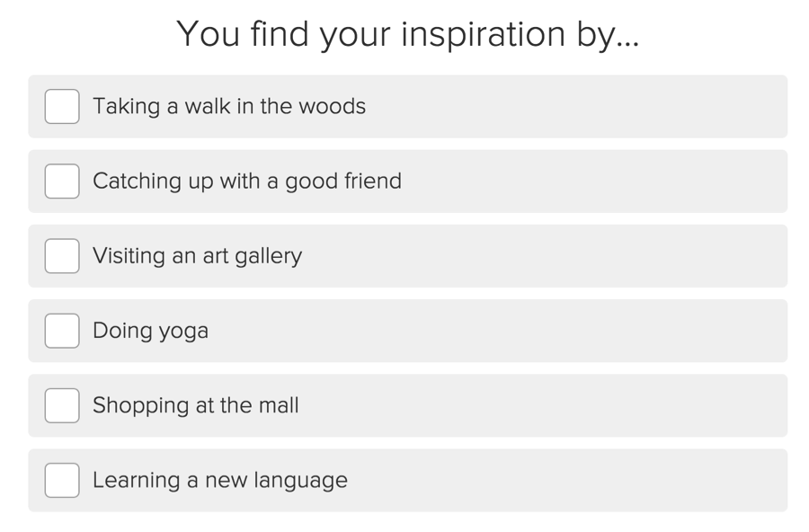This screenshot has height=532, width=809.
Task: Check the 'Taking a walk in the woods' checkbox
Action: (x=61, y=106)
